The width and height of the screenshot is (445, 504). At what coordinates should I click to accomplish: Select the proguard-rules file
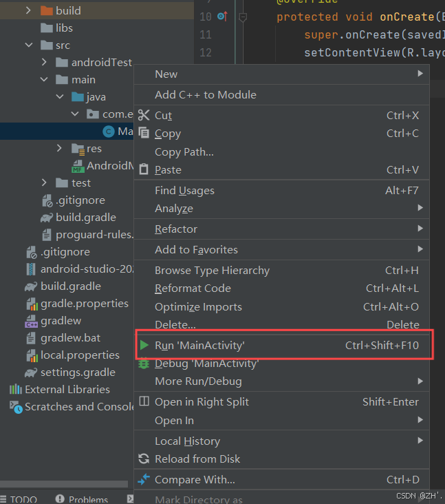coord(87,235)
